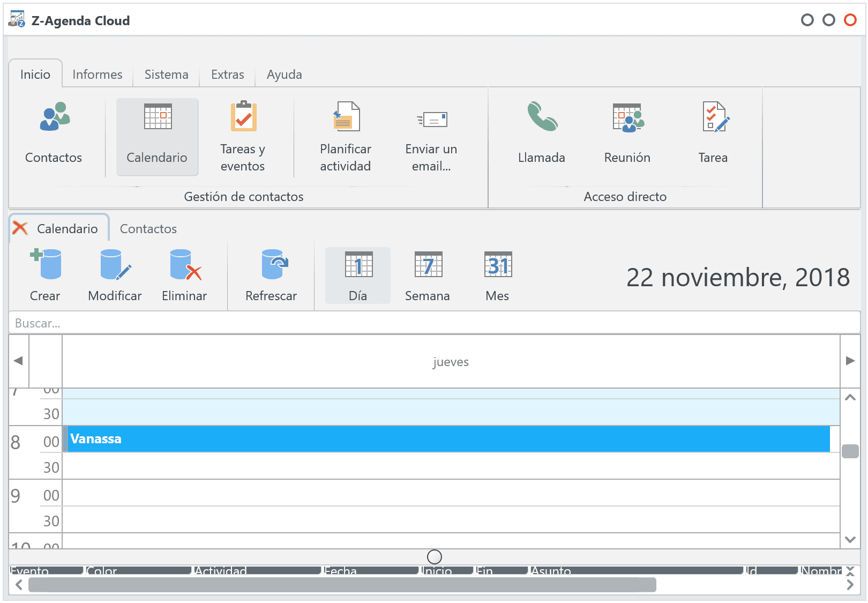This screenshot has height=603, width=868.
Task: Sort by Color column header
Action: pos(138,570)
